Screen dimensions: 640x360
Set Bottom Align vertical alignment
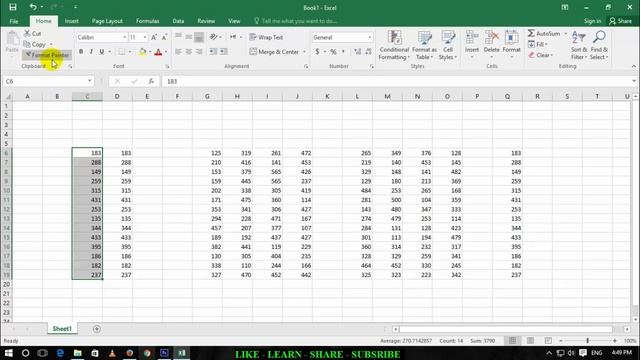tap(199, 37)
